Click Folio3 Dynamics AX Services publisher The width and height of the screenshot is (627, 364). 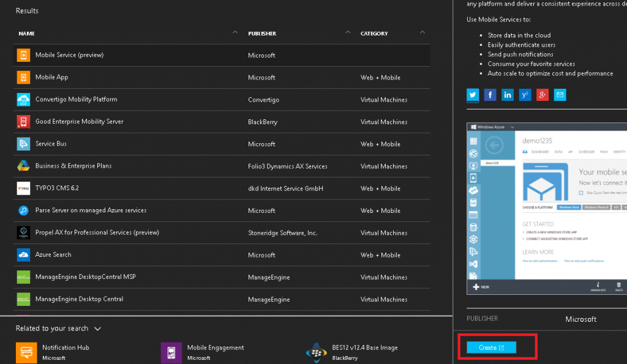[x=288, y=166]
